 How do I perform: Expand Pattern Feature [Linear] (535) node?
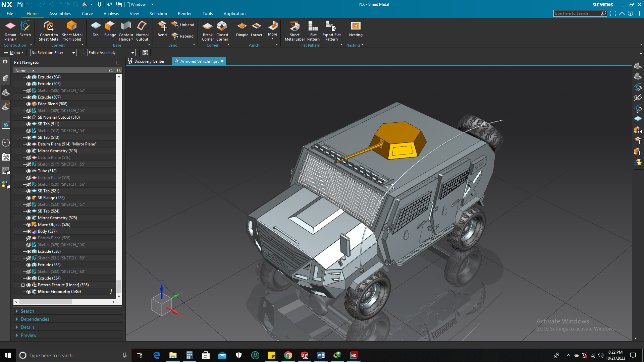click(23, 285)
